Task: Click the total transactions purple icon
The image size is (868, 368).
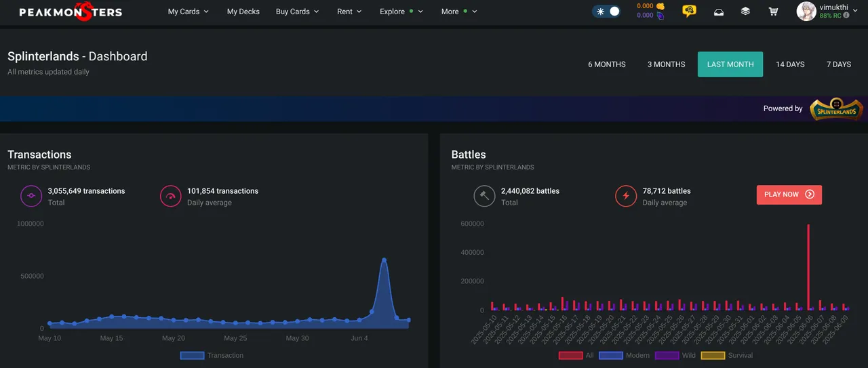Action: coord(31,197)
